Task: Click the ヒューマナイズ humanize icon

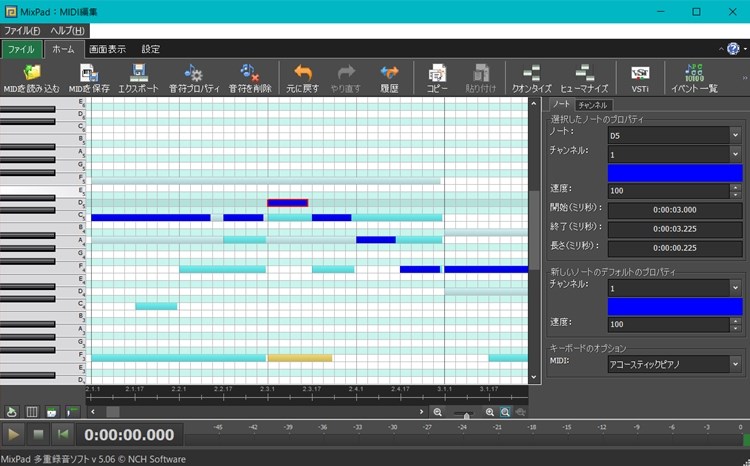Action: point(584,73)
